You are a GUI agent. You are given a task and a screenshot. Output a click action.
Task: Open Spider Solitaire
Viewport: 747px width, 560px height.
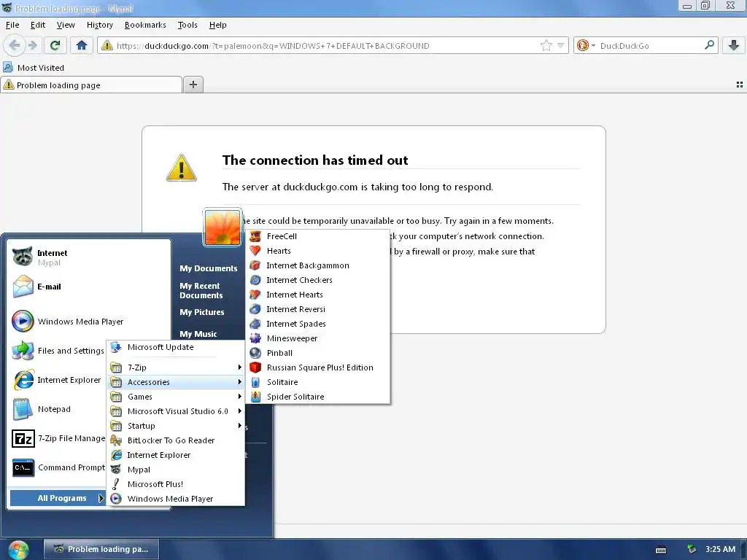tap(318, 397)
